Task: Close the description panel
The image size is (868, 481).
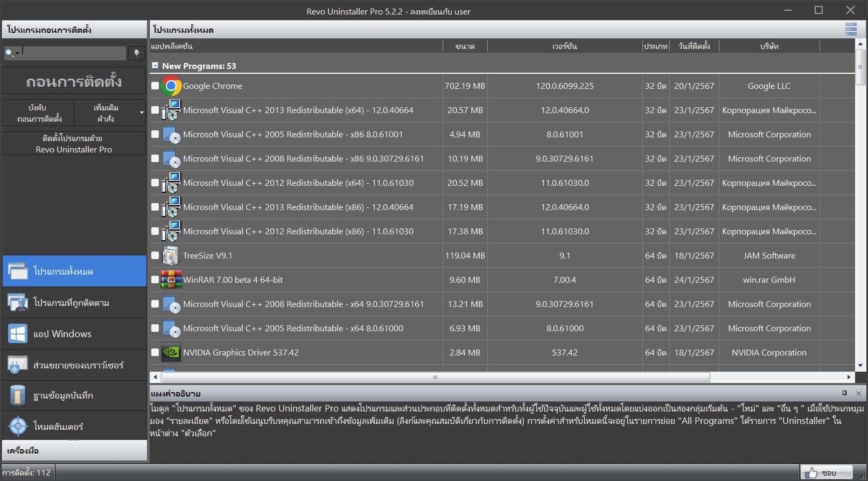Action: point(858,393)
